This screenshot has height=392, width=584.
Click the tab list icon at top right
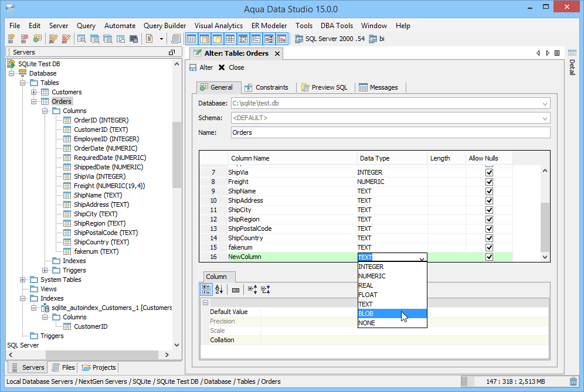[557, 53]
